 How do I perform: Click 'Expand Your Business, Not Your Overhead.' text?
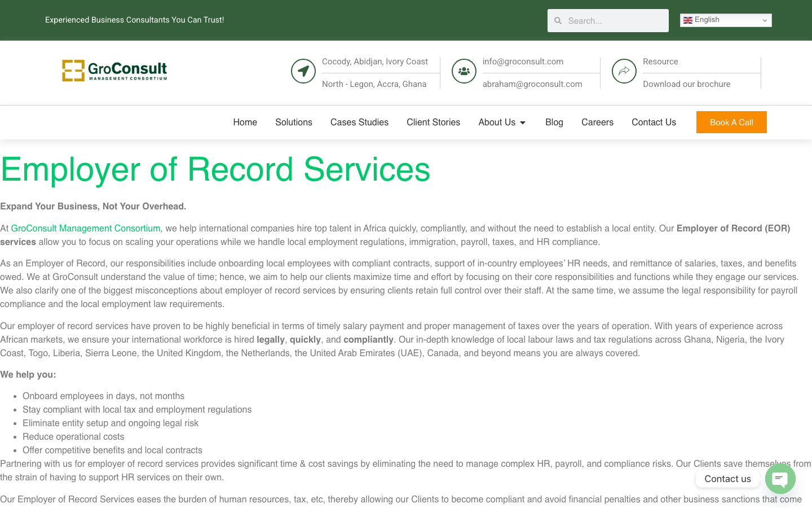[93, 206]
